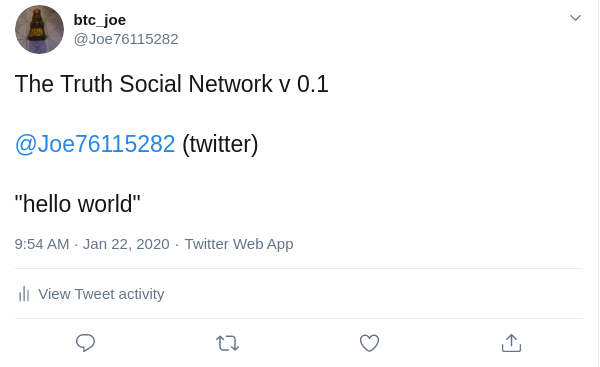Open btc_joe's profile picture
This screenshot has width=600, height=367.
[39, 29]
